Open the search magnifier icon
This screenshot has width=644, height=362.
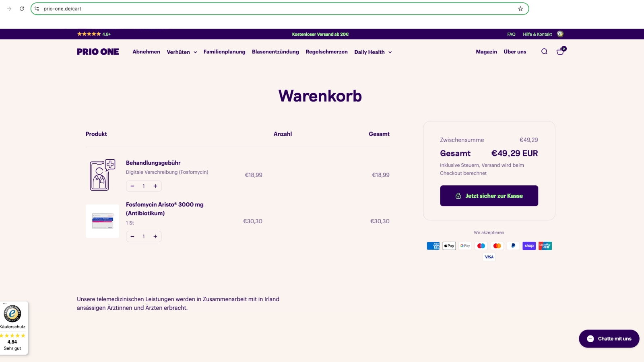pyautogui.click(x=544, y=51)
